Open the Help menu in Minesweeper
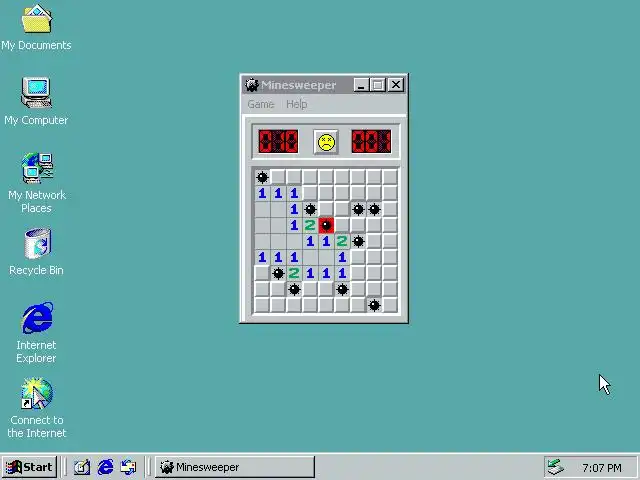The width and height of the screenshot is (640, 480). 296,104
